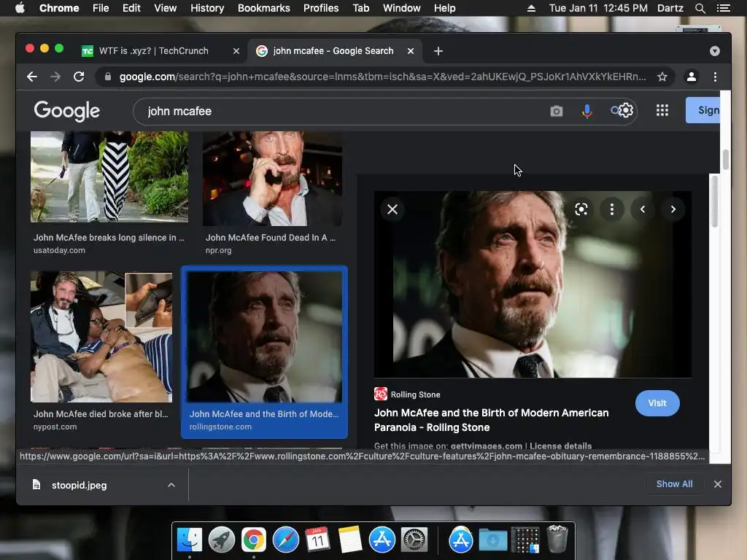Click the Google logo
Image resolution: width=747 pixels, height=560 pixels.
tap(67, 111)
